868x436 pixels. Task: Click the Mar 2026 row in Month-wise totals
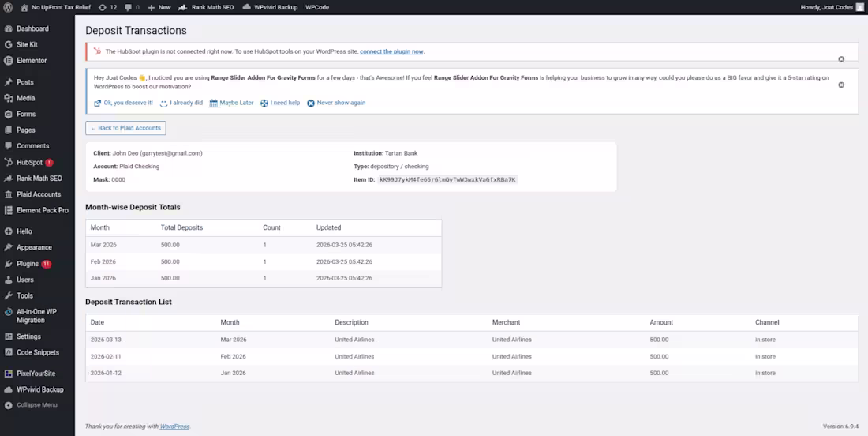(264, 245)
